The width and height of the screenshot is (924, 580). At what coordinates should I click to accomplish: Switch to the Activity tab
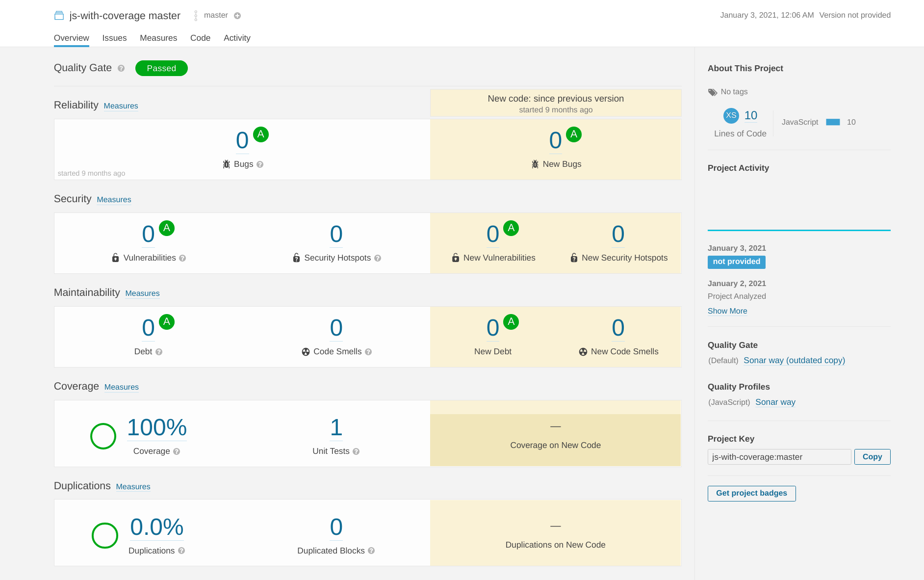pyautogui.click(x=237, y=38)
